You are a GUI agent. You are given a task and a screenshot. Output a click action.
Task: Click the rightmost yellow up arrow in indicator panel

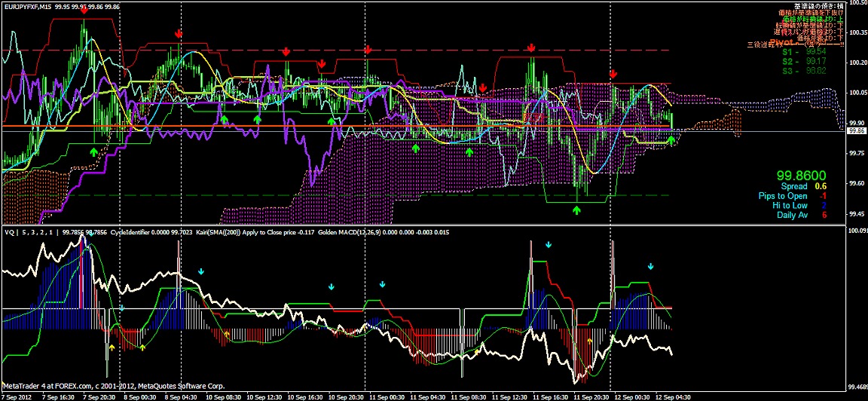point(589,342)
